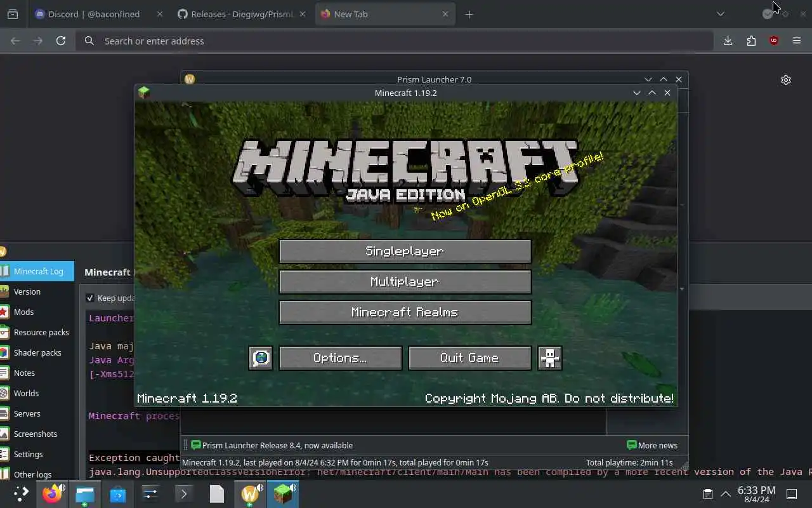Open the Worlds page in sidebar
This screenshot has width=812, height=508.
tap(37, 393)
